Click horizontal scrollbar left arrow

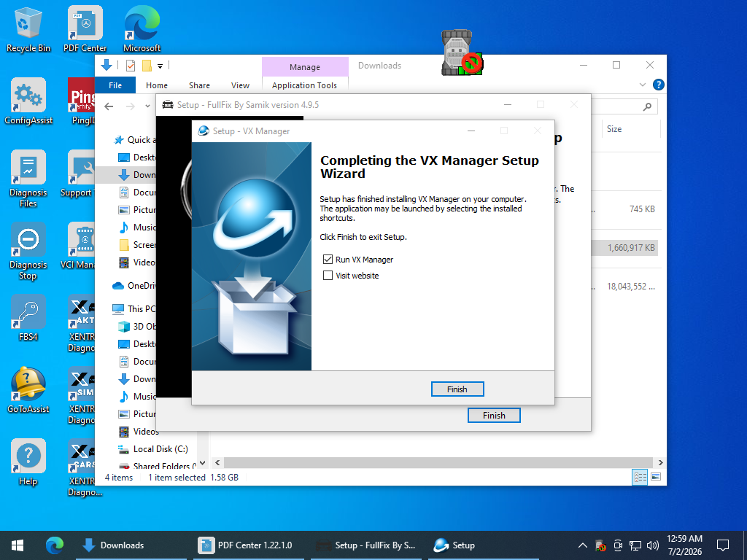coord(217,462)
